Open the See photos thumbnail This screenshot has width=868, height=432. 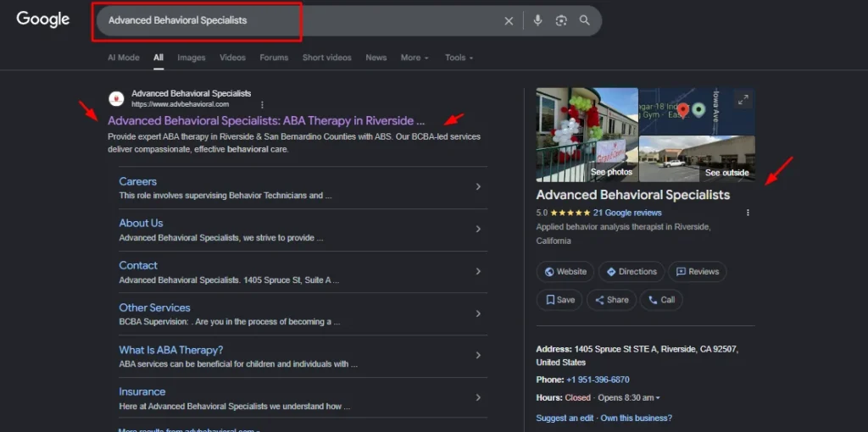click(x=587, y=135)
